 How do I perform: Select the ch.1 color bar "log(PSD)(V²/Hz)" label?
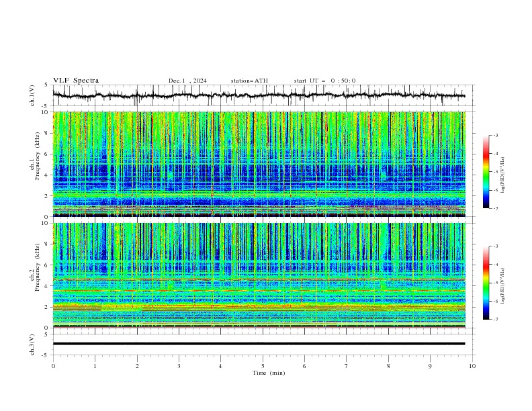click(502, 175)
